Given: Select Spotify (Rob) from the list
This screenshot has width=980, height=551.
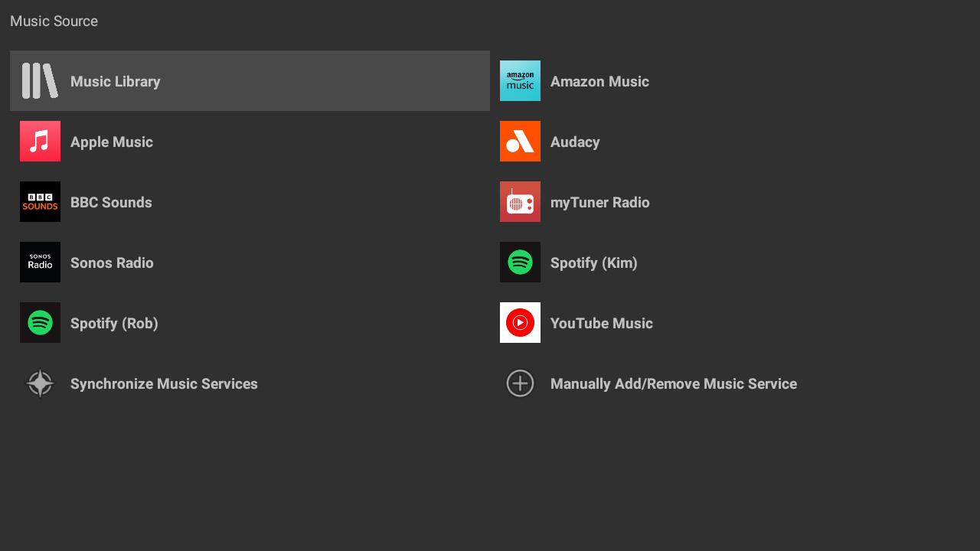Looking at the screenshot, I should pyautogui.click(x=114, y=322).
